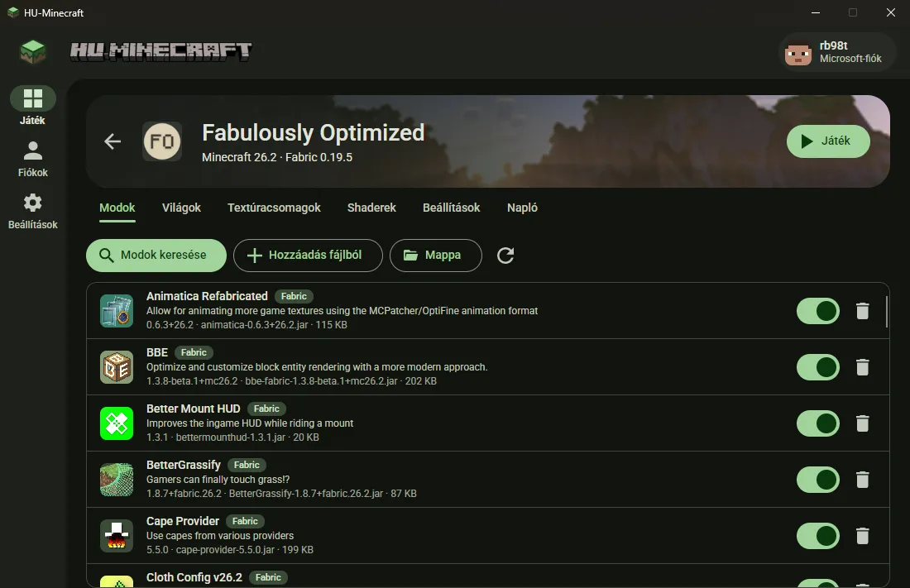The height and width of the screenshot is (588, 910).
Task: Click Hozzáadás fájlból button
Action: point(308,256)
